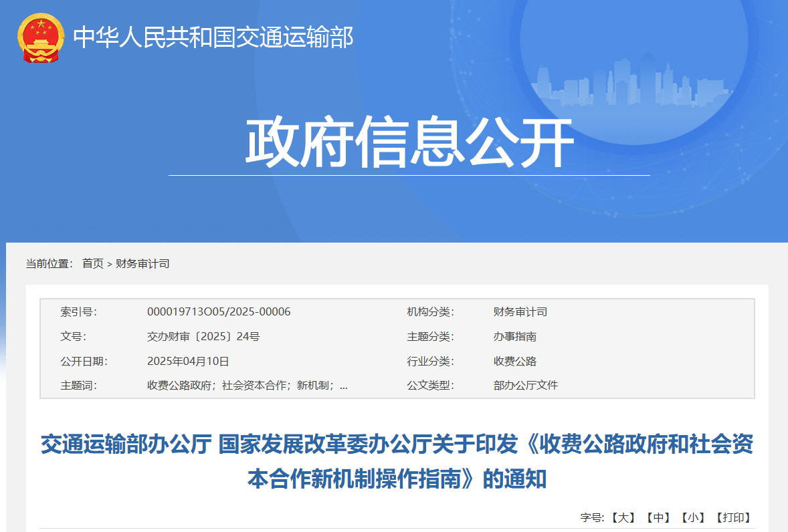
Task: Select the 【小】 small font size
Action: click(694, 516)
